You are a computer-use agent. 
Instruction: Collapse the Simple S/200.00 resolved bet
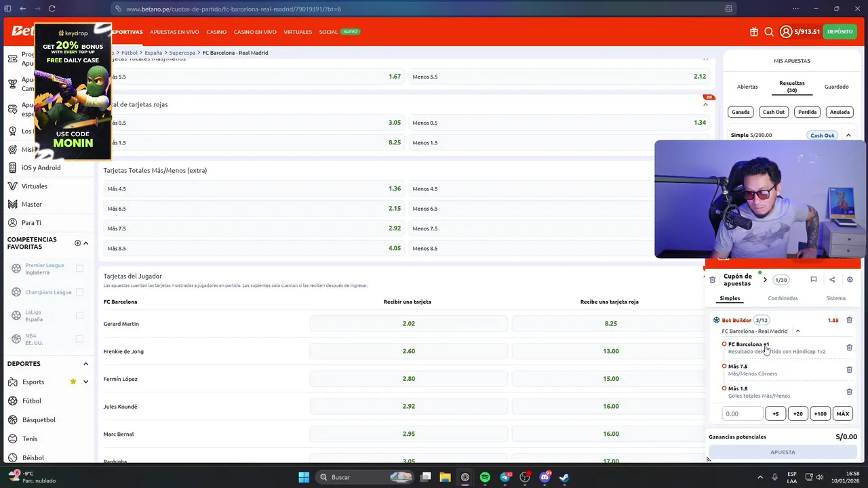848,135
